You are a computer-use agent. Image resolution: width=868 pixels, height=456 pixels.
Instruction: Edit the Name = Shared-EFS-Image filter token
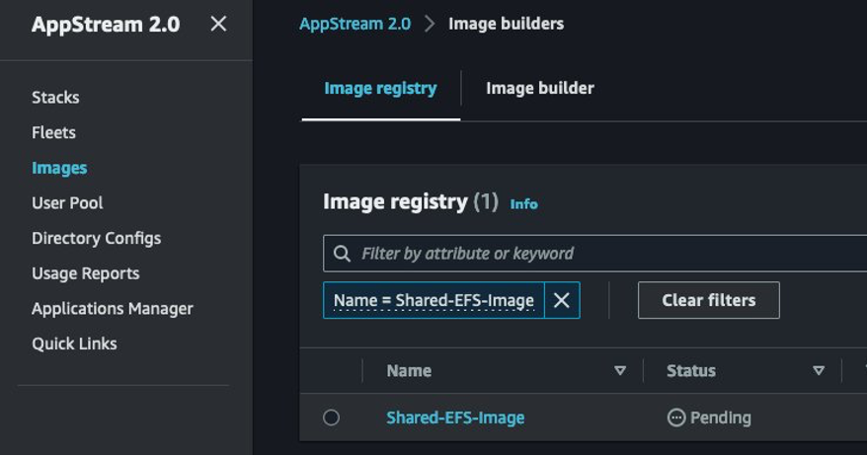pos(434,300)
